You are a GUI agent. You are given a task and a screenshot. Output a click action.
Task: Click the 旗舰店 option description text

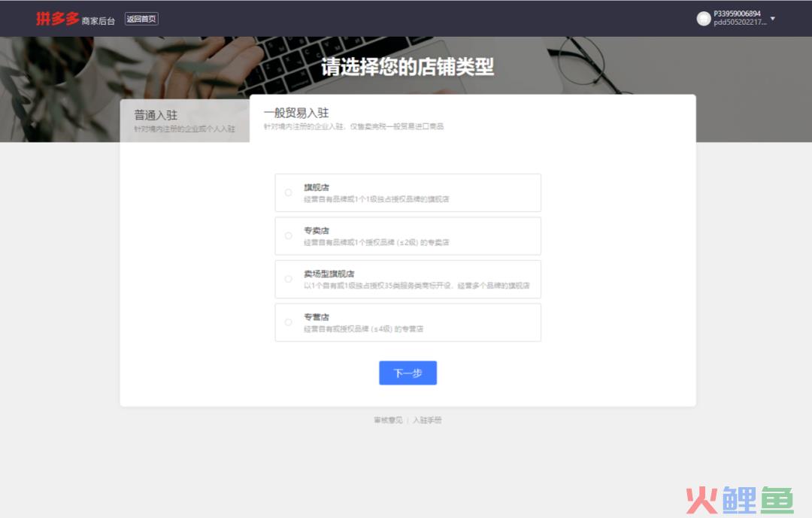376,199
